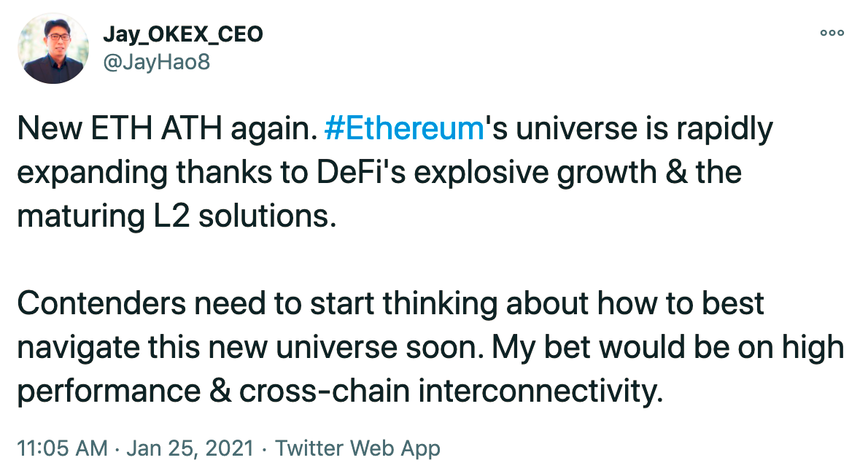The width and height of the screenshot is (868, 471).
Task: Click the Twitter Web App source label
Action: [357, 448]
